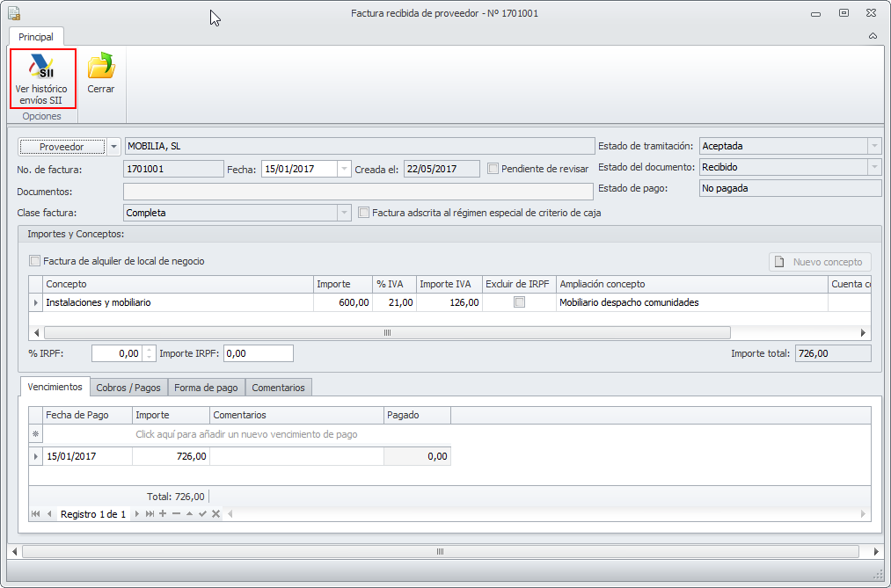Collapse the ribbon with the chevron
This screenshot has height=588, width=891.
[873, 37]
